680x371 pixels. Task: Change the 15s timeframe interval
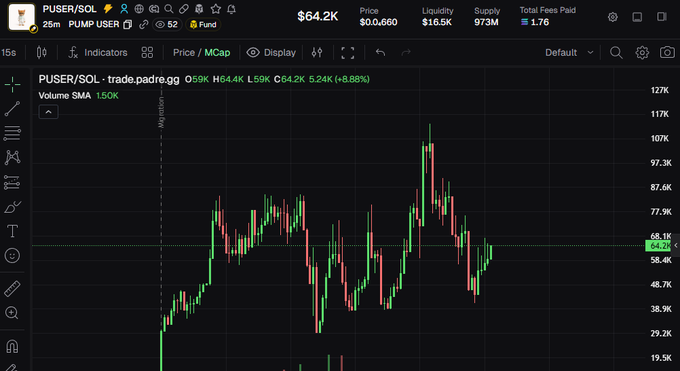tap(9, 53)
